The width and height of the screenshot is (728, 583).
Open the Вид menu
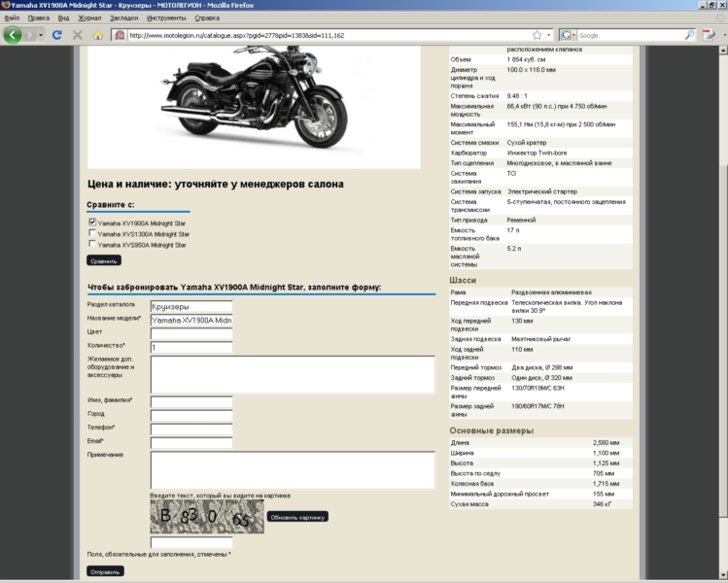63,18
